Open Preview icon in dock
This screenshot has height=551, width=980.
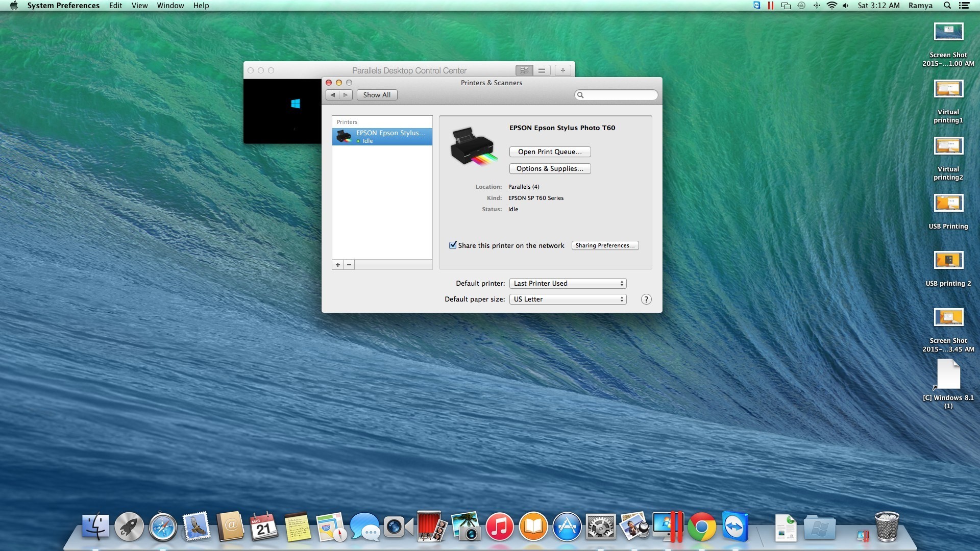tap(634, 527)
